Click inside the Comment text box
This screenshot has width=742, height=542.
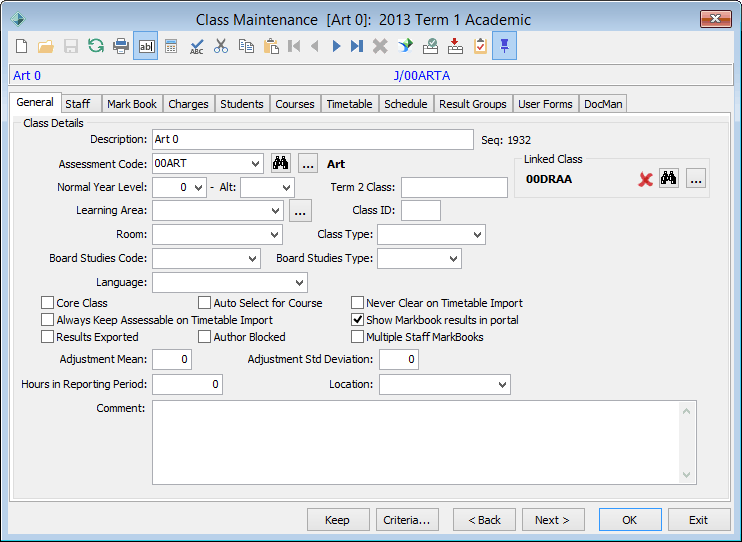[415, 443]
